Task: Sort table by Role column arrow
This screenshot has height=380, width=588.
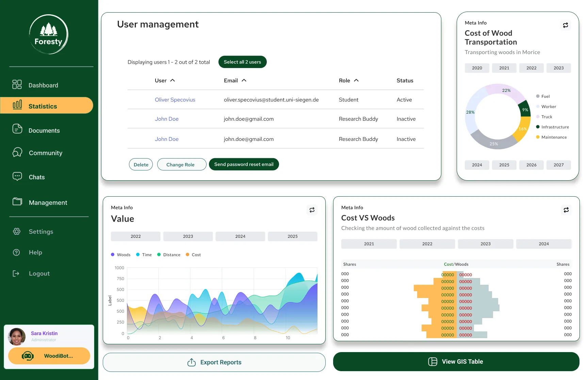Action: (356, 80)
